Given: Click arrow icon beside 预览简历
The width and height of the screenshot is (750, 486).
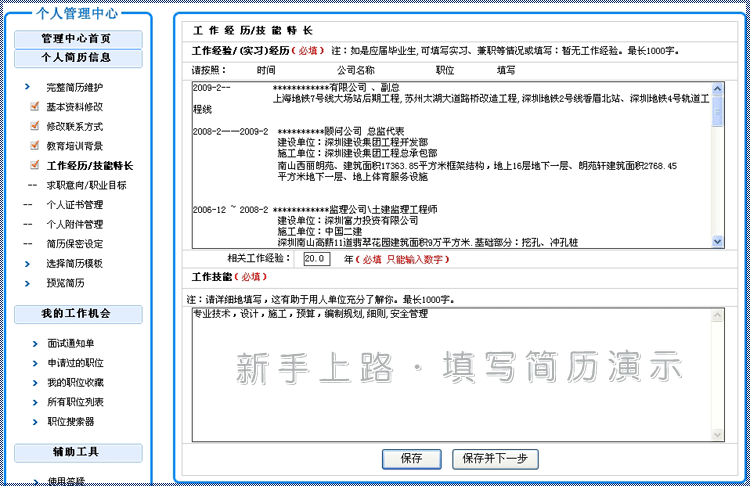Looking at the screenshot, I should pyautogui.click(x=27, y=284).
